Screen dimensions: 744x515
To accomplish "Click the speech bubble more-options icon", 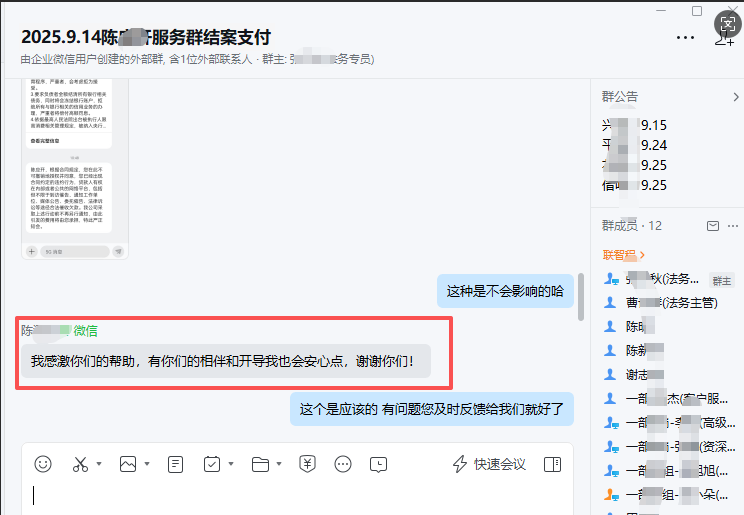I will (x=343, y=464).
